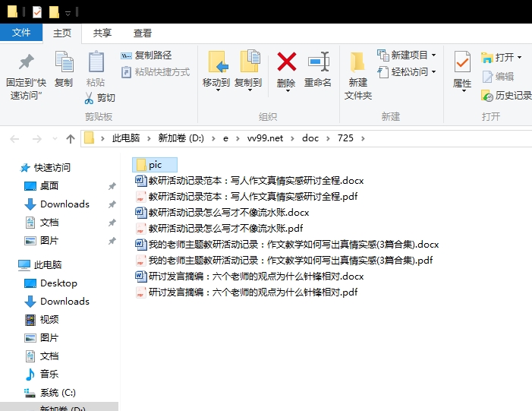Open the Copy to (复制到) dropdown
This screenshot has width=532, height=411.
click(x=248, y=71)
